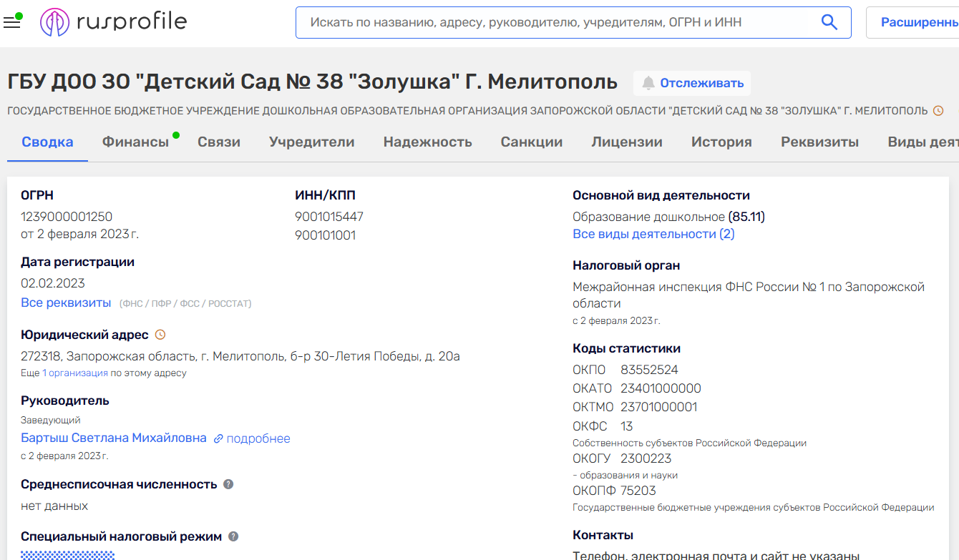Open Бартыш Светлана Михайловна profile link

tap(114, 438)
